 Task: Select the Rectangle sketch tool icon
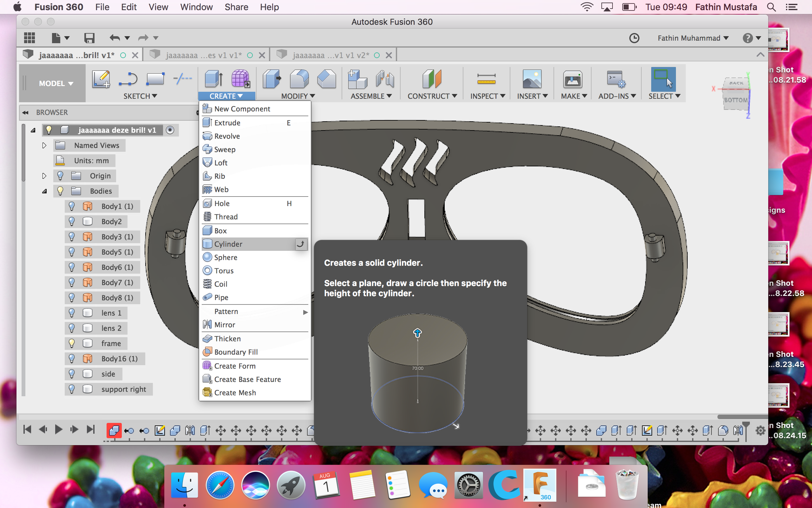tap(155, 79)
